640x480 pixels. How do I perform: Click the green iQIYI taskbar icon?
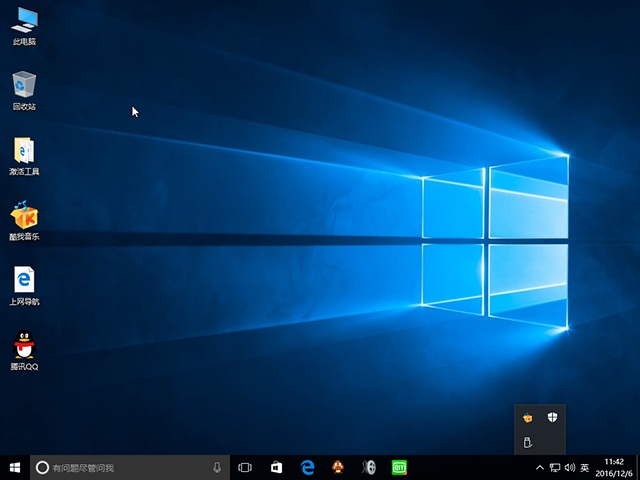399,467
